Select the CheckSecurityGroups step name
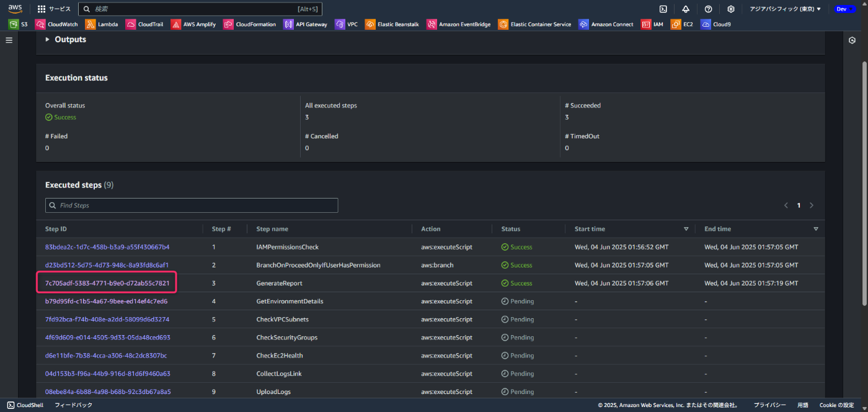This screenshot has width=868, height=412. click(x=286, y=338)
